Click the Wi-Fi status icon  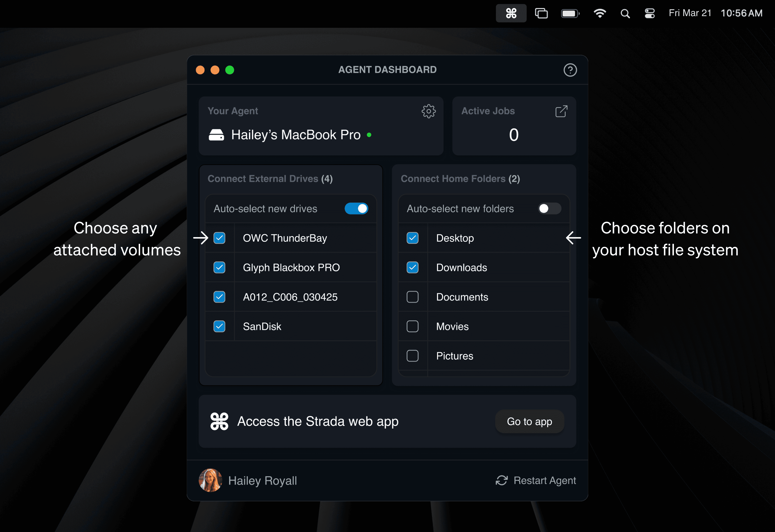(x=599, y=13)
